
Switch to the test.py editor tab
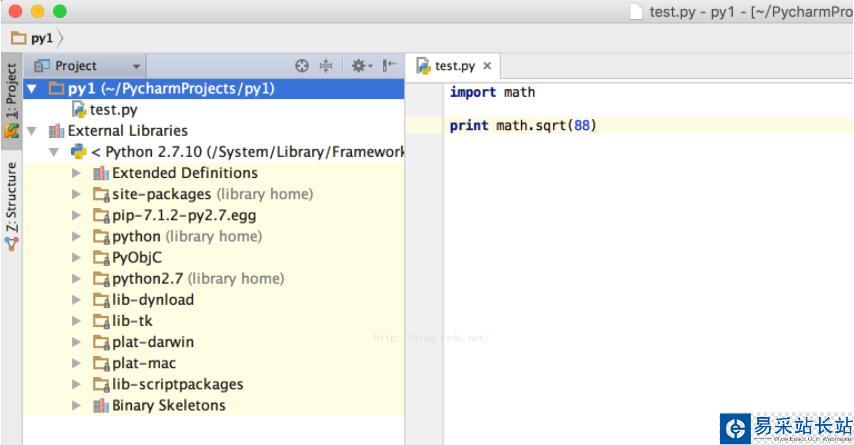click(x=454, y=66)
